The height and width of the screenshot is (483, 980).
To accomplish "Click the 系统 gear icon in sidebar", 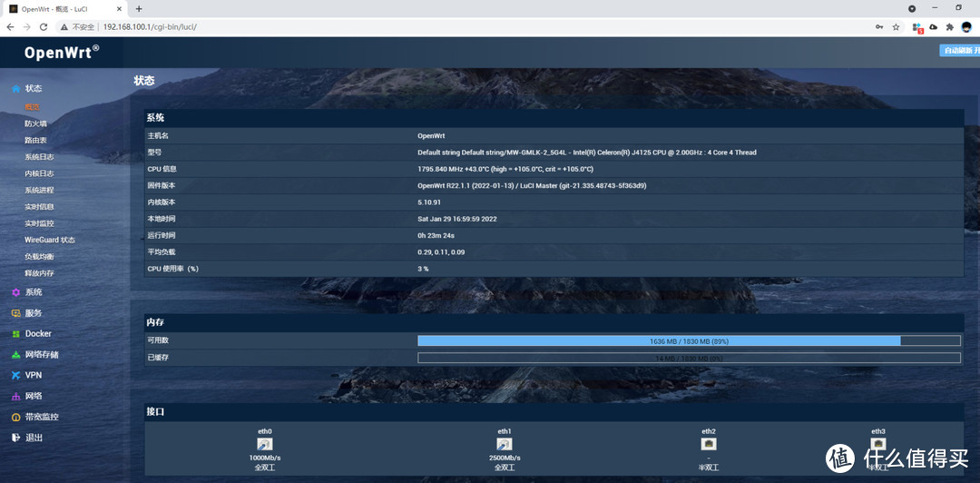I will tap(15, 292).
